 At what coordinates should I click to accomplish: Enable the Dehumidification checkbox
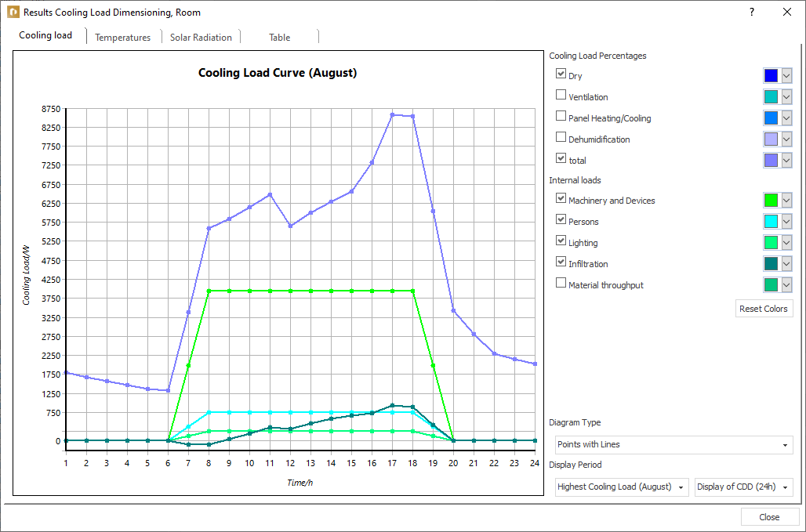[x=561, y=138]
